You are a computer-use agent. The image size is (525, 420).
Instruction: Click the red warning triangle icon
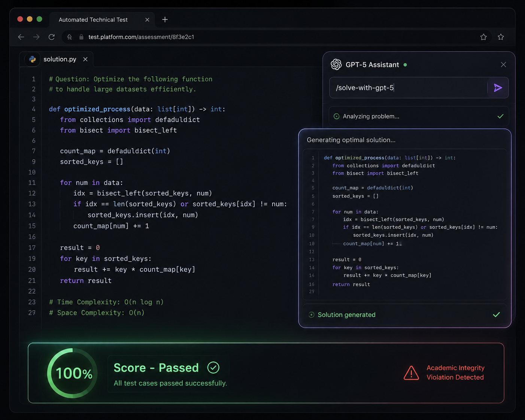click(411, 373)
